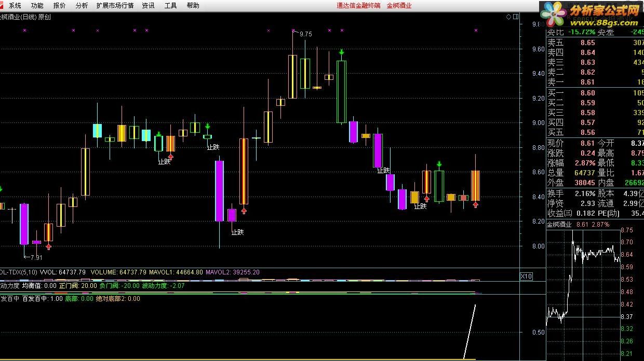Screen dimensions: 644x361
Task: Click the MAVOL1: 44664.80 indicator label
Action: (176, 272)
